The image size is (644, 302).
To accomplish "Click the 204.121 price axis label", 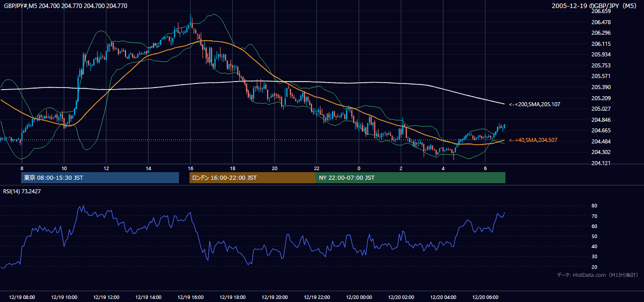I will point(601,163).
